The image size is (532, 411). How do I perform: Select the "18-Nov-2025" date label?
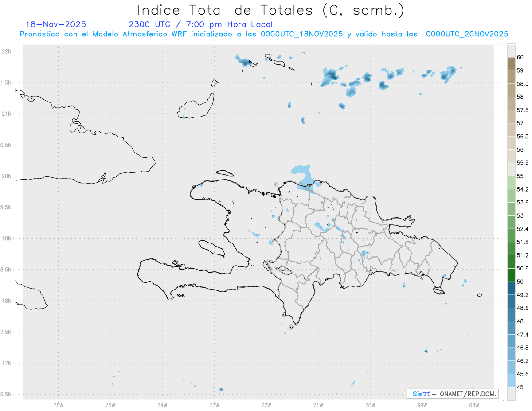[56, 24]
